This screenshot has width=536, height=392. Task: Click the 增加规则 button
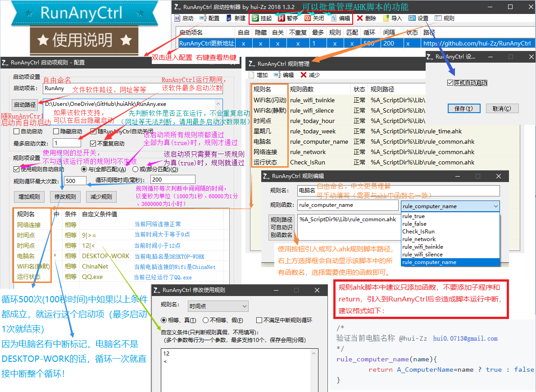pyautogui.click(x=29, y=197)
